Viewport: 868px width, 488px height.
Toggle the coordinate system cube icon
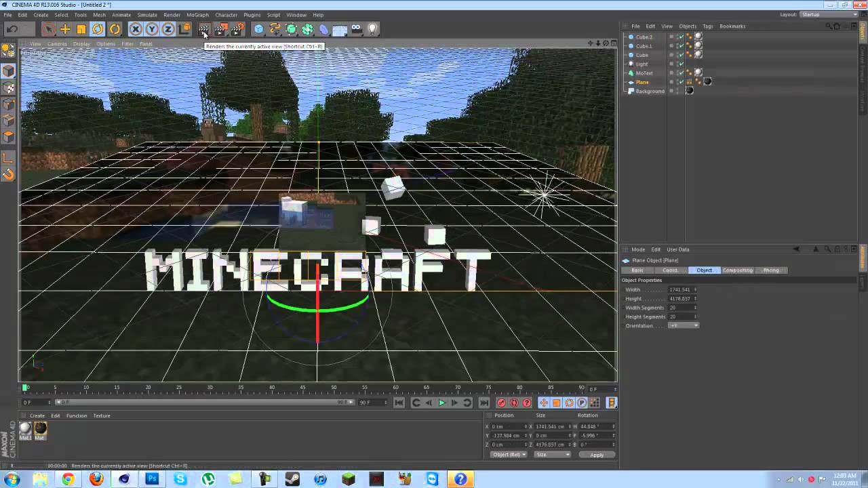(x=184, y=29)
